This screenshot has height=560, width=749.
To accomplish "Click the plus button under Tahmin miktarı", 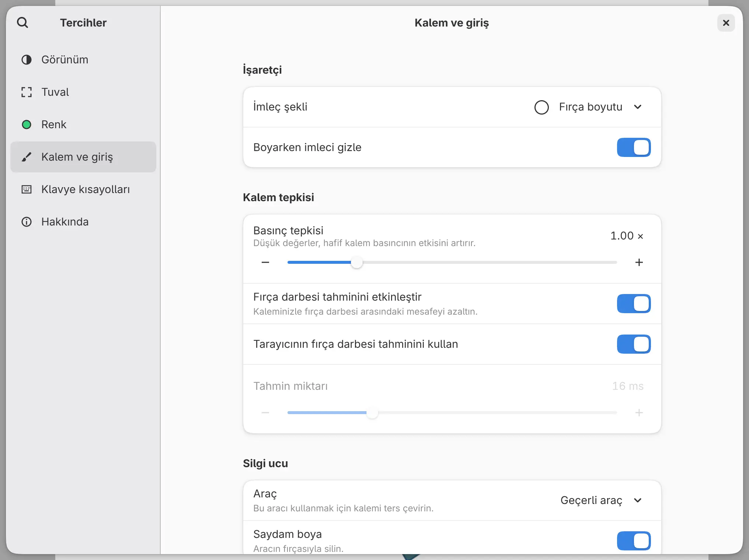I will [639, 413].
